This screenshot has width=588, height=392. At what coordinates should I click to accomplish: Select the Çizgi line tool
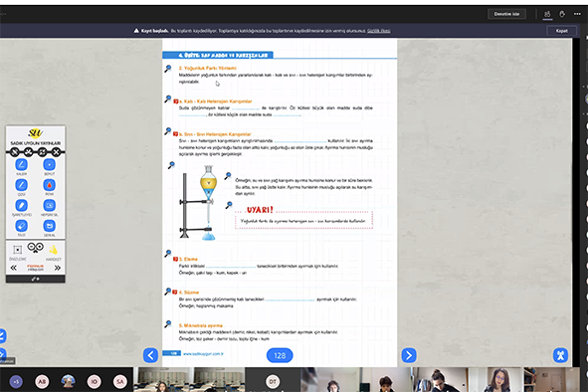(21, 185)
